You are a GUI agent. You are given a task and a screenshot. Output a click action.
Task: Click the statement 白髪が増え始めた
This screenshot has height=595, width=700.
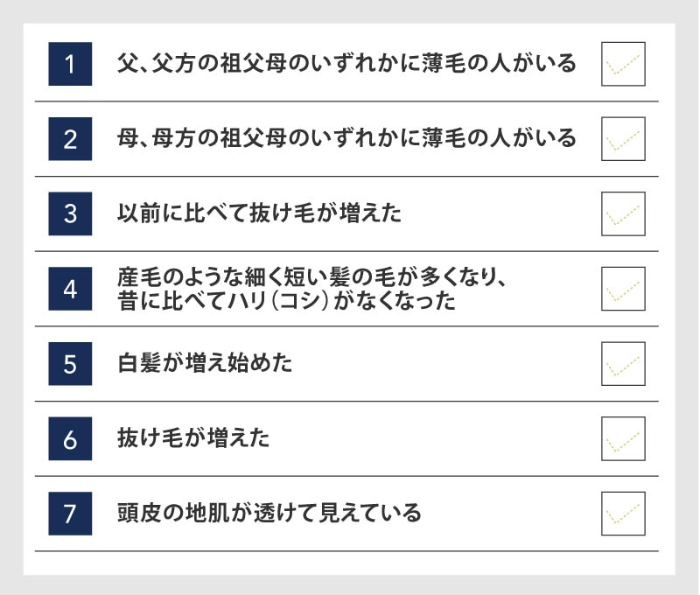click(205, 363)
